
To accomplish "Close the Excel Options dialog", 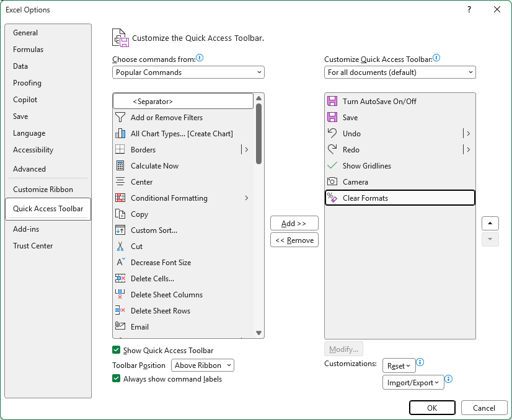I will [497, 9].
